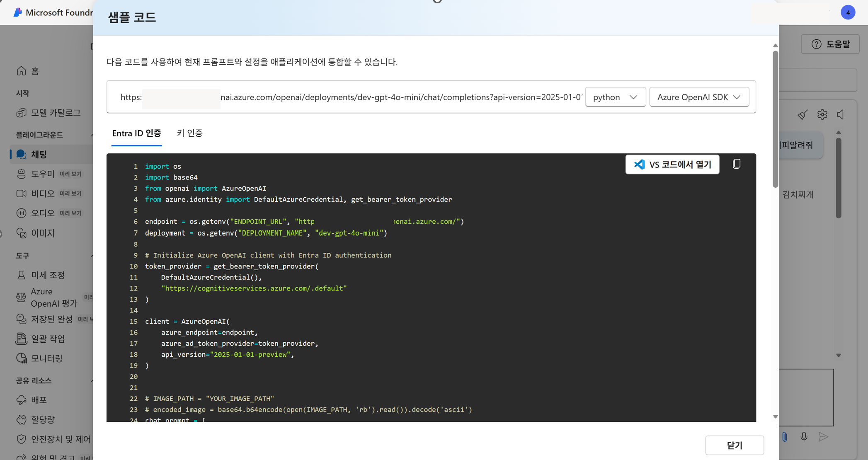
Task: Open the 미세 조정 flask icon
Action: [21, 275]
